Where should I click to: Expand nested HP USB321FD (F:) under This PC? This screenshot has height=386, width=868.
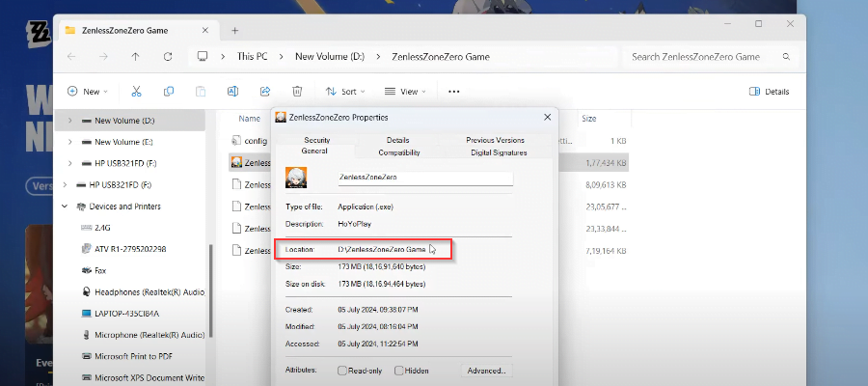(x=69, y=163)
